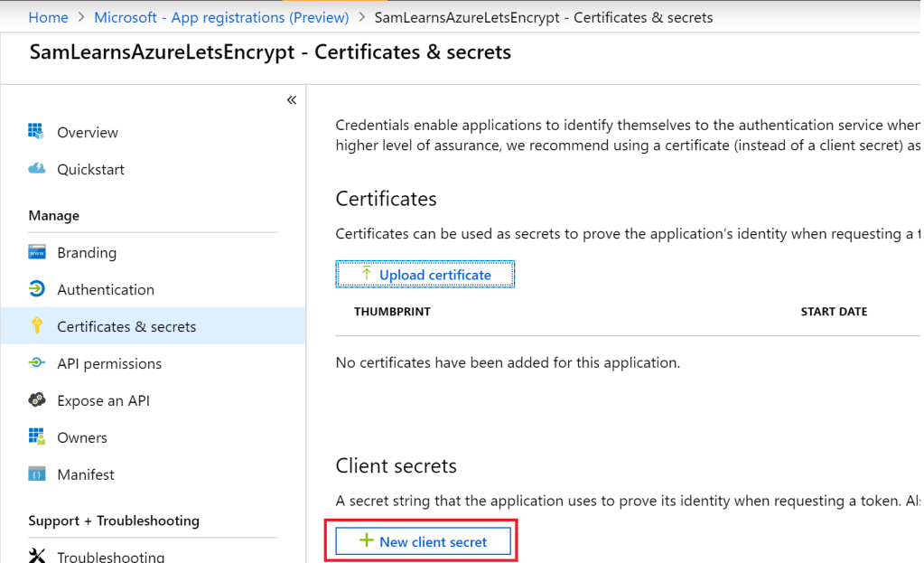This screenshot has height=563, width=924.
Task: Click the API permissions icon
Action: pyautogui.click(x=37, y=363)
